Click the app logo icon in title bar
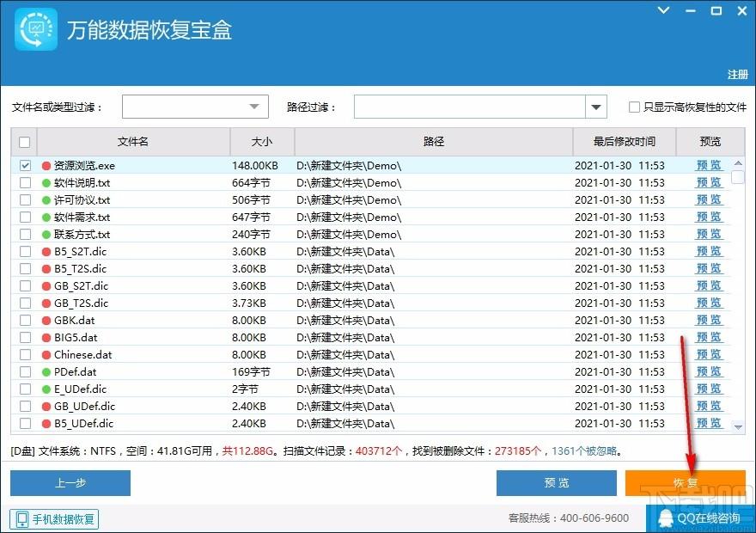756x533 pixels. (36, 29)
